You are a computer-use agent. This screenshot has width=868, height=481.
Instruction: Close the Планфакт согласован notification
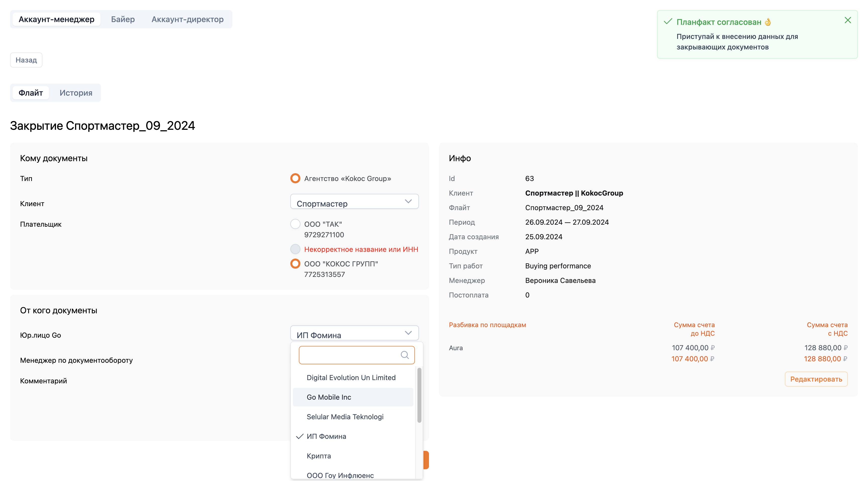847,20
